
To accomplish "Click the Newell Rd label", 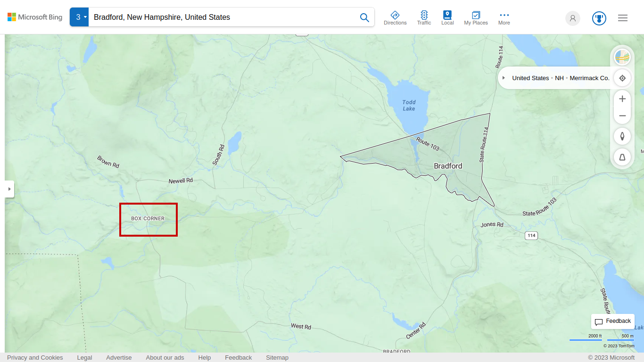I will (x=181, y=181).
